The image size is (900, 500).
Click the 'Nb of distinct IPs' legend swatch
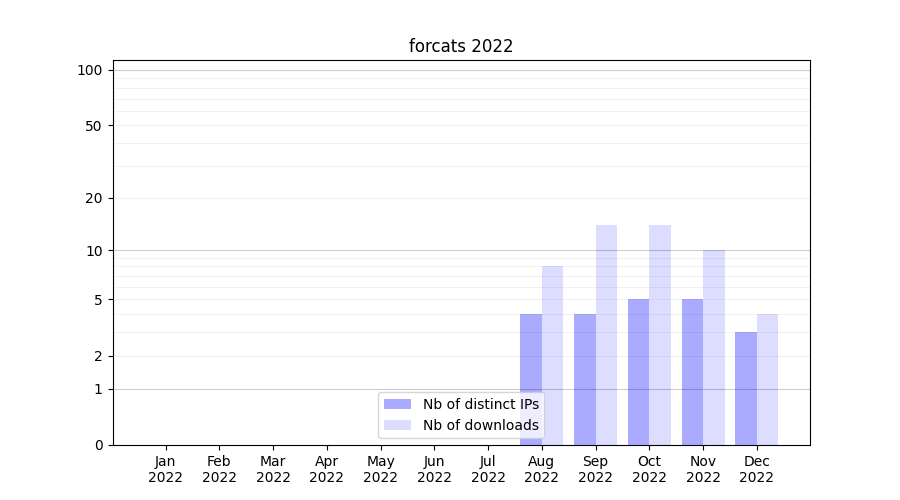397,404
